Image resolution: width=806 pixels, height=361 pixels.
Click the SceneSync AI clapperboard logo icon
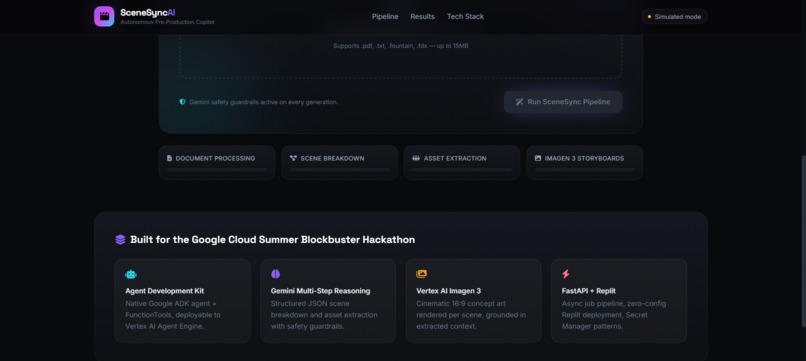(x=104, y=16)
